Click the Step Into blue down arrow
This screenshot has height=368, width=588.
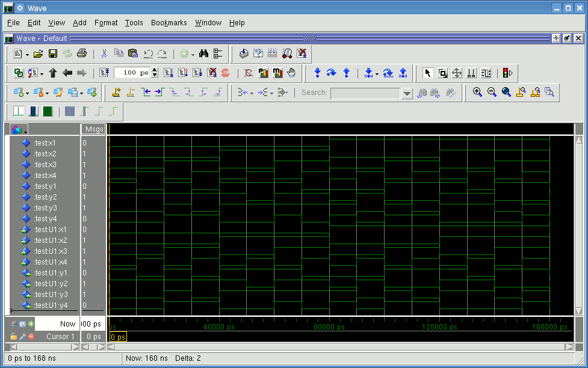pyautogui.click(x=317, y=73)
